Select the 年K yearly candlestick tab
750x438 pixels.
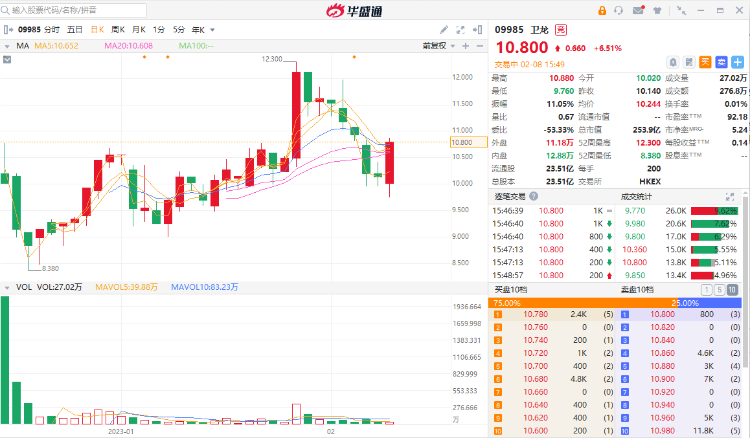tap(199, 30)
